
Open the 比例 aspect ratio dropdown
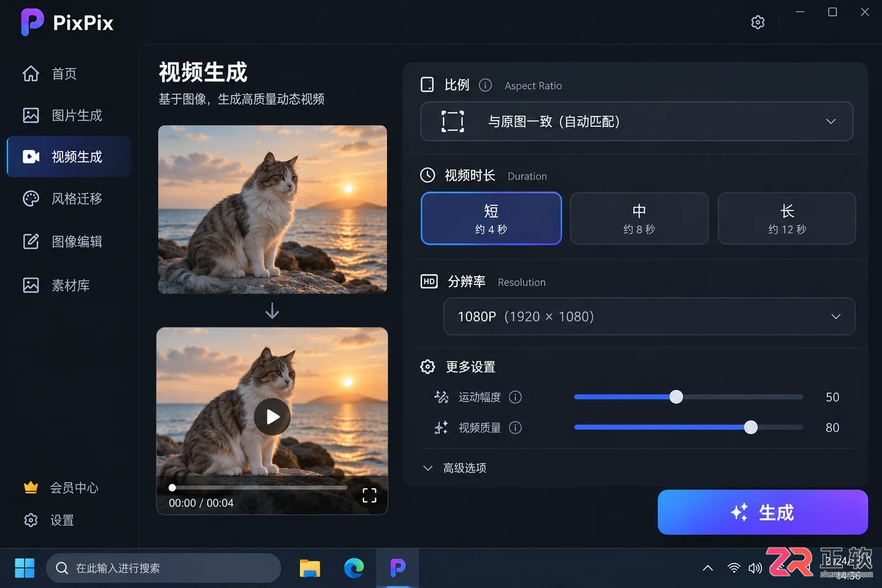pyautogui.click(x=636, y=121)
